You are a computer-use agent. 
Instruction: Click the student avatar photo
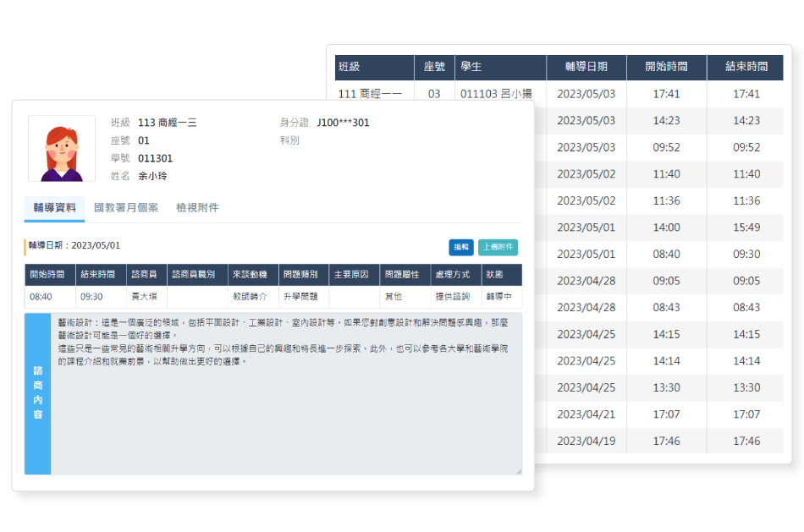point(62,149)
